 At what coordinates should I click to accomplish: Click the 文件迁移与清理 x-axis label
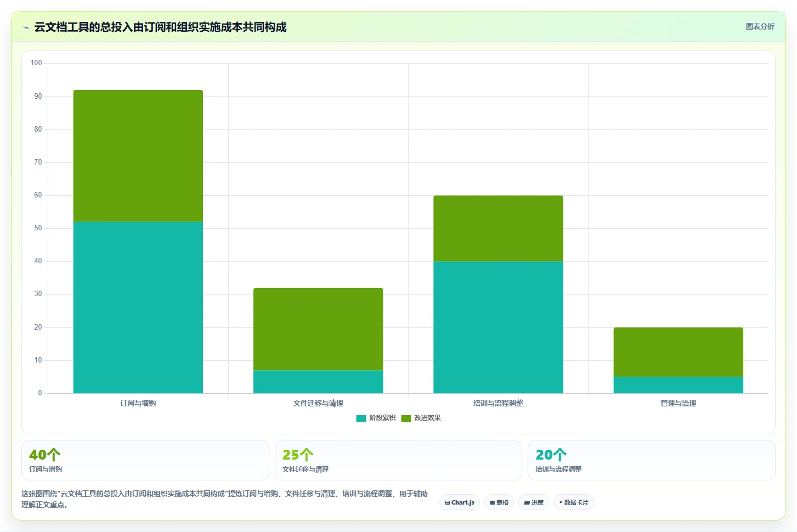[318, 403]
